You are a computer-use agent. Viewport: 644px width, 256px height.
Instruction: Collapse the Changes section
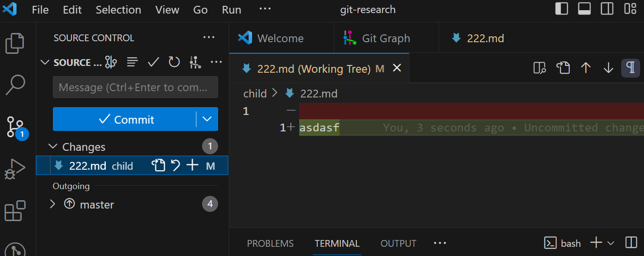tap(53, 146)
